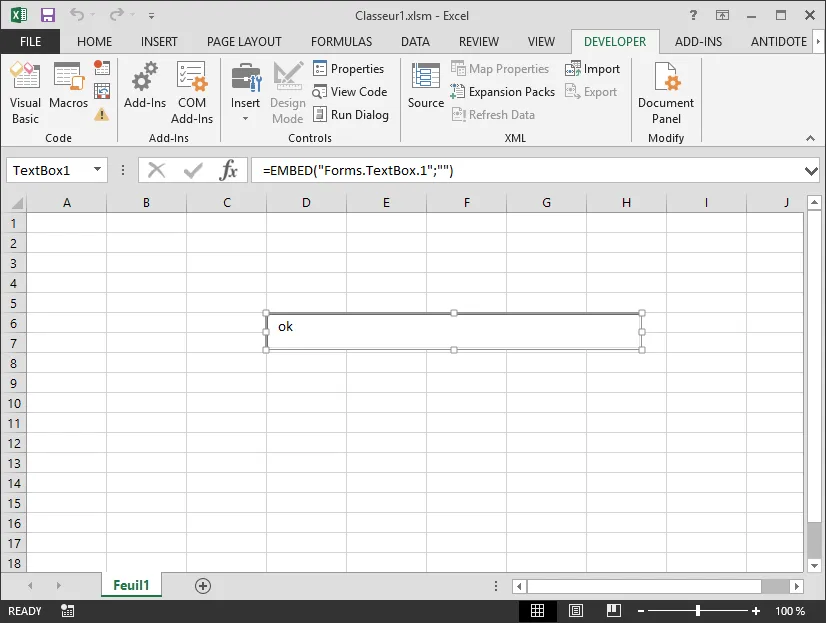Open the PAGE LAYOUT tab
826x623 pixels.
(244, 42)
